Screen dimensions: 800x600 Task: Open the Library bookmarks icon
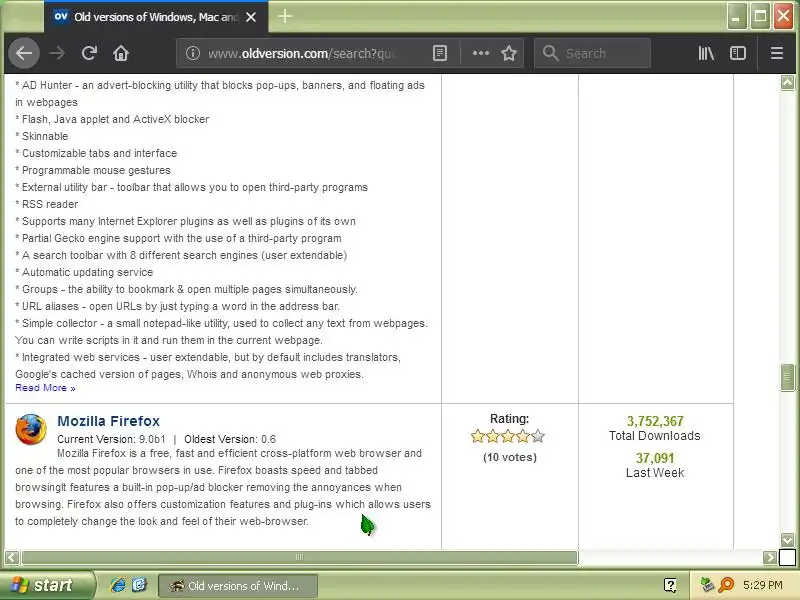pyautogui.click(x=706, y=53)
